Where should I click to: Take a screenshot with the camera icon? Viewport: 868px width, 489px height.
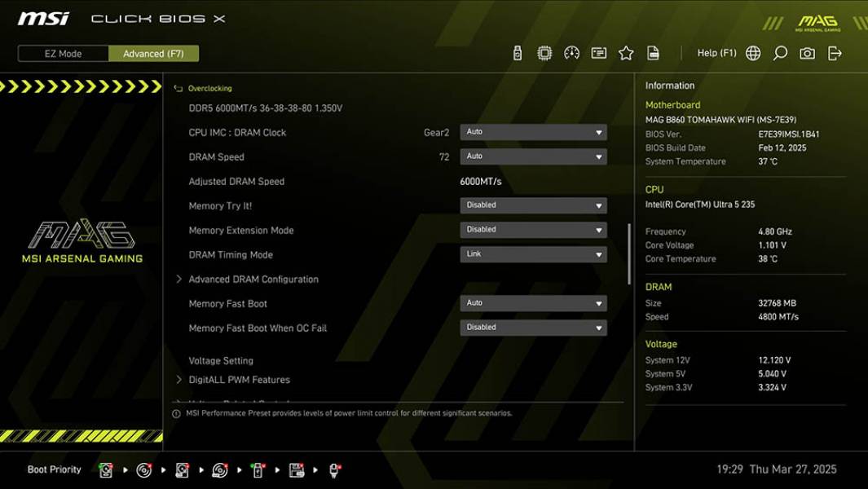click(x=807, y=53)
